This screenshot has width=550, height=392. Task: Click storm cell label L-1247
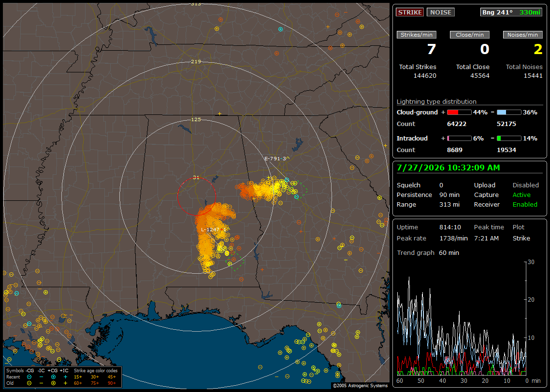coord(214,229)
